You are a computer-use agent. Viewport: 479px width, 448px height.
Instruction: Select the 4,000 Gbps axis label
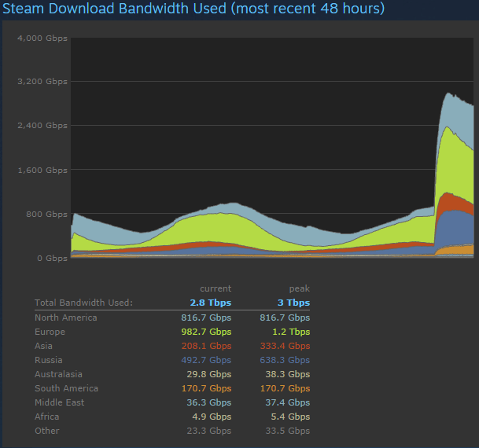click(42, 39)
